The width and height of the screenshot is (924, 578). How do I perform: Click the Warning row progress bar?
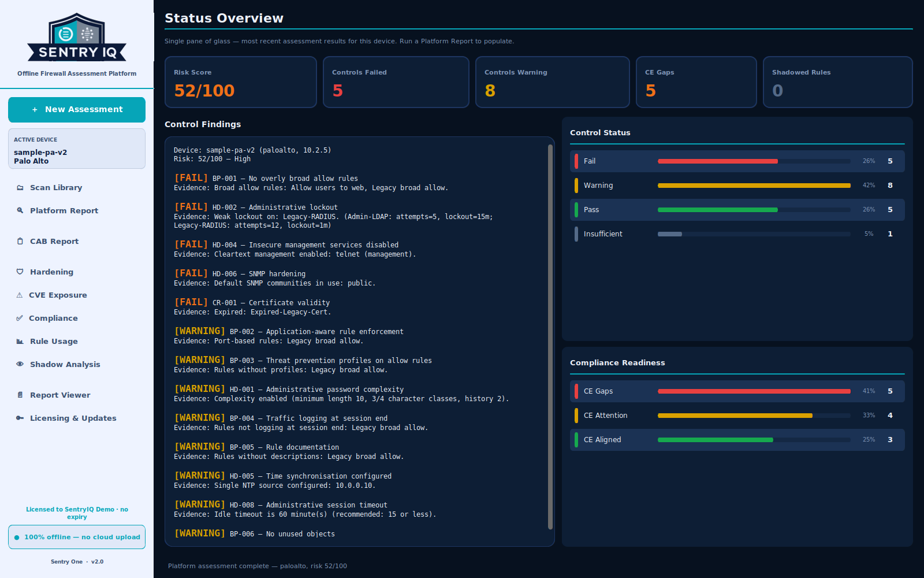tap(754, 186)
